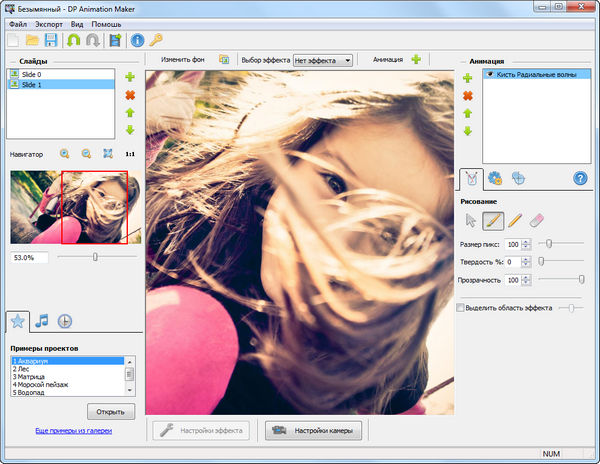This screenshot has height=464, width=600.
Task: Open the 'Выбор эффекта' dropdown
Action: (324, 60)
